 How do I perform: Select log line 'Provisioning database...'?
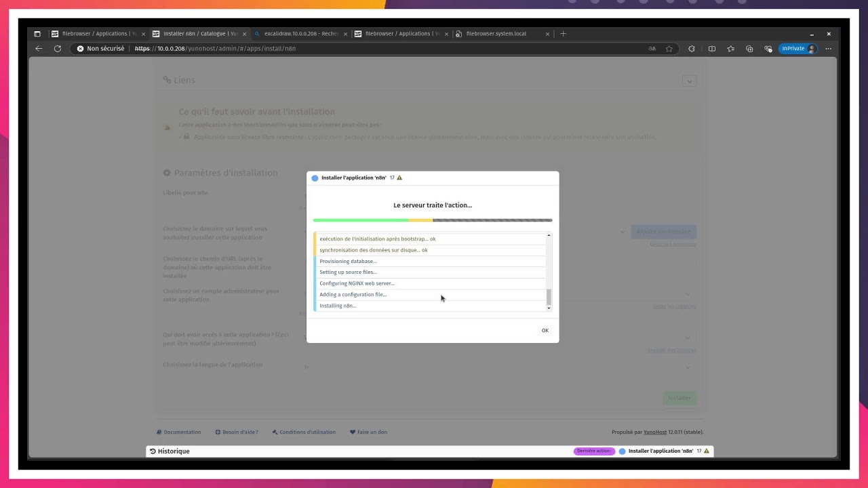point(430,261)
